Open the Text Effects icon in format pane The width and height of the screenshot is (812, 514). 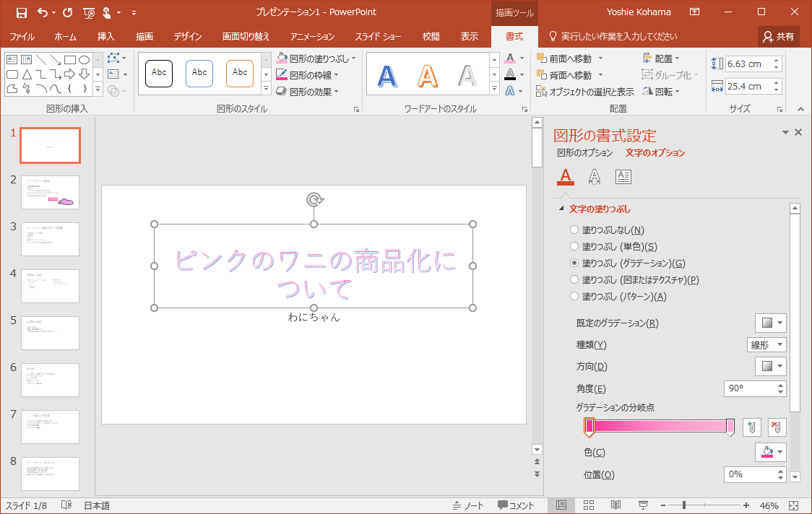595,176
